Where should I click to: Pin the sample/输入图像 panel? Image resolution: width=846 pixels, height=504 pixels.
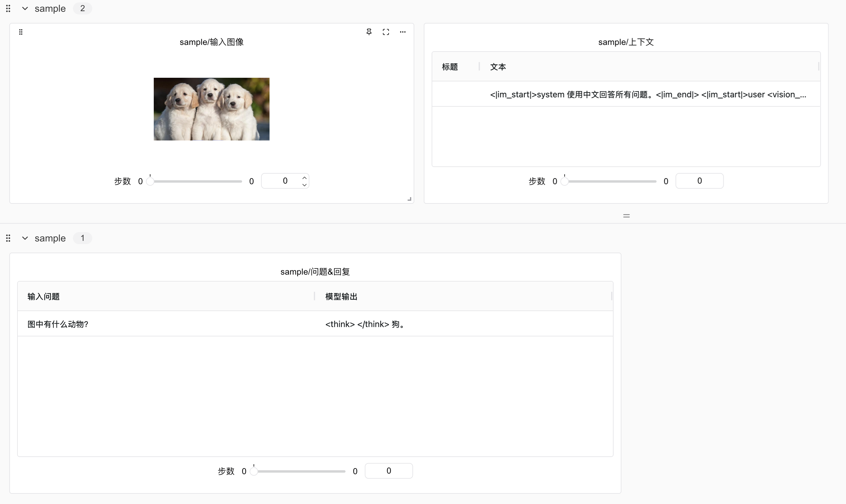pyautogui.click(x=369, y=32)
